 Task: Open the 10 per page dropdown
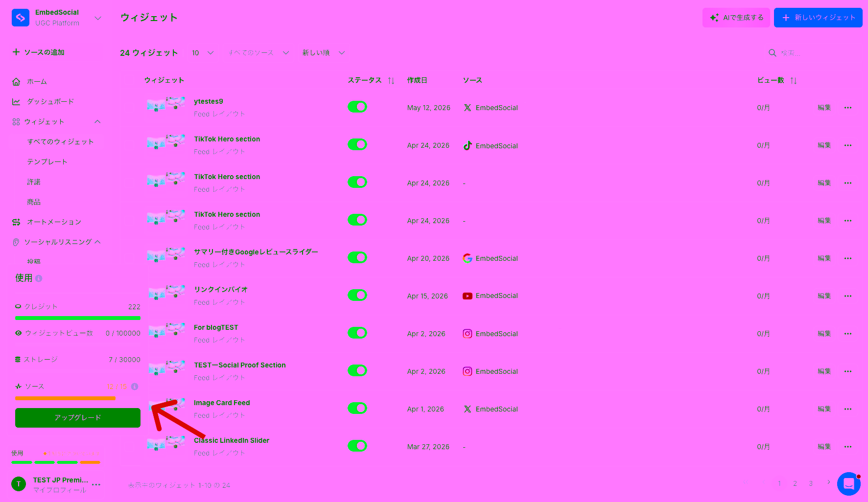[203, 53]
